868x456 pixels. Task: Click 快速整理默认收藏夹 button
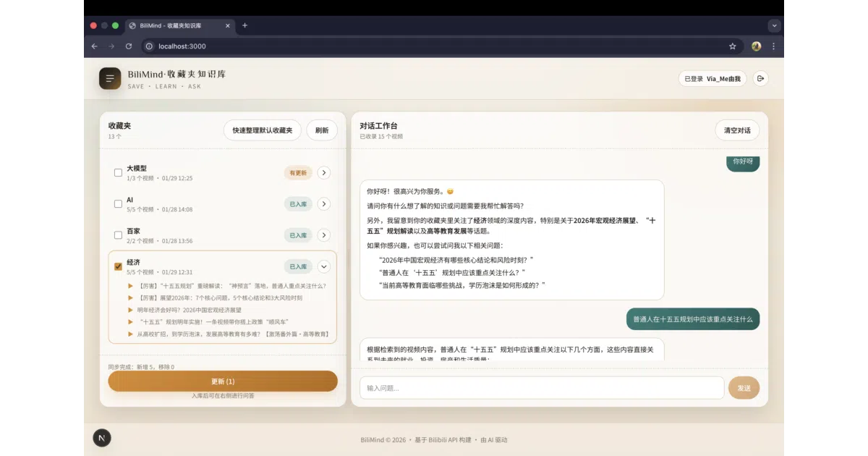[x=262, y=130]
